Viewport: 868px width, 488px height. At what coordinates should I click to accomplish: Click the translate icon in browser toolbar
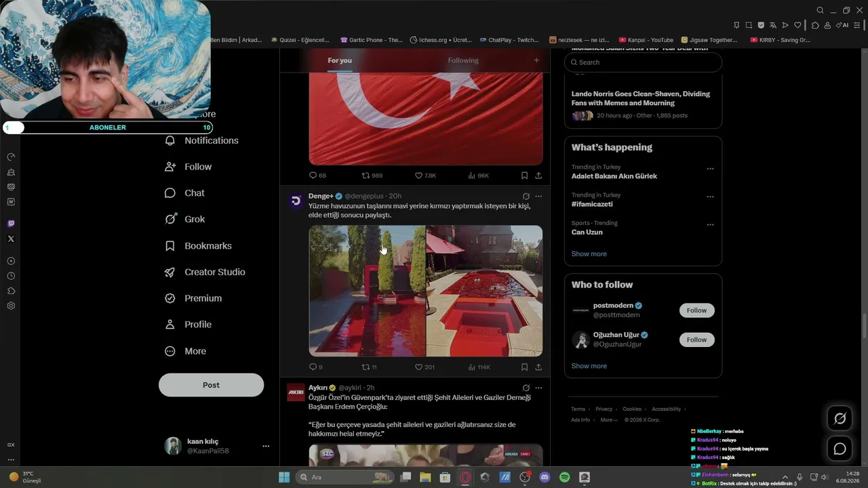coord(773,25)
